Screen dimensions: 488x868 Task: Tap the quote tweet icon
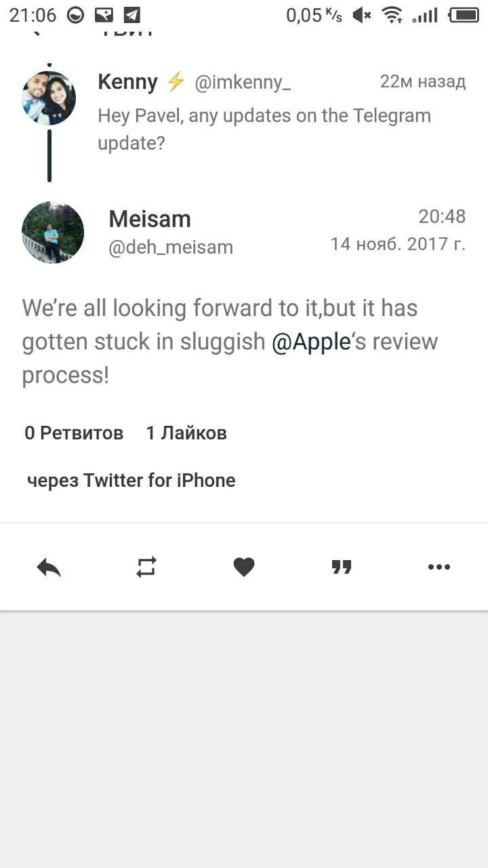tap(342, 567)
